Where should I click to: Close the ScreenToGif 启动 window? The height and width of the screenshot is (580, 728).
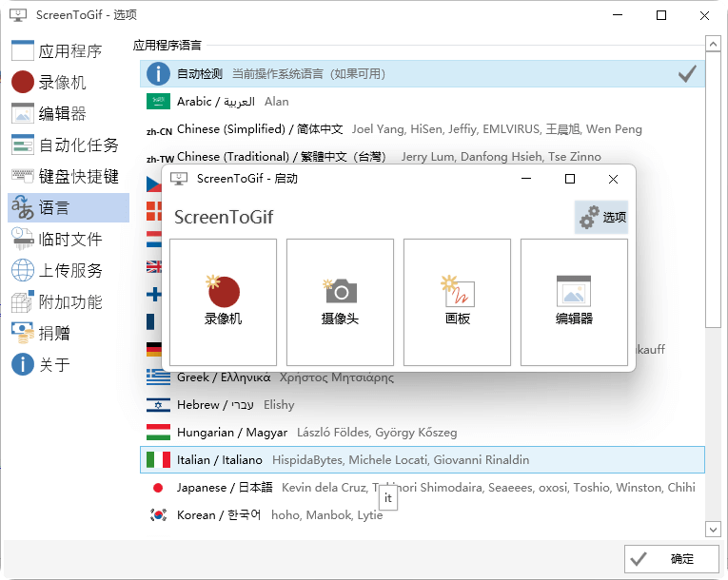[x=613, y=179]
